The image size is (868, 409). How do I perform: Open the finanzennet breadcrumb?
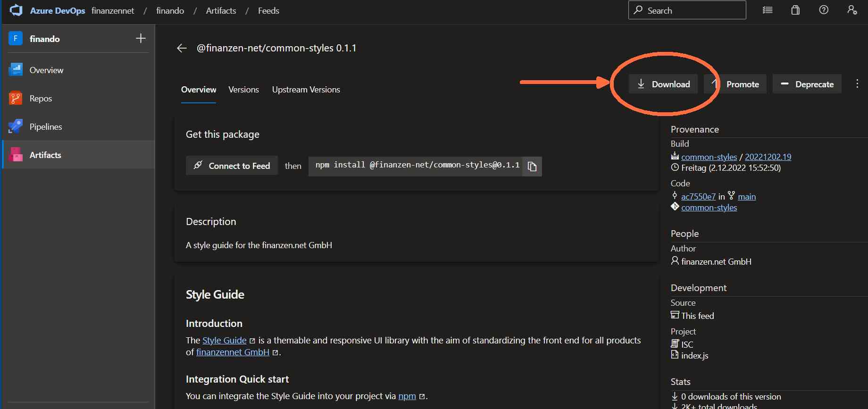(113, 10)
